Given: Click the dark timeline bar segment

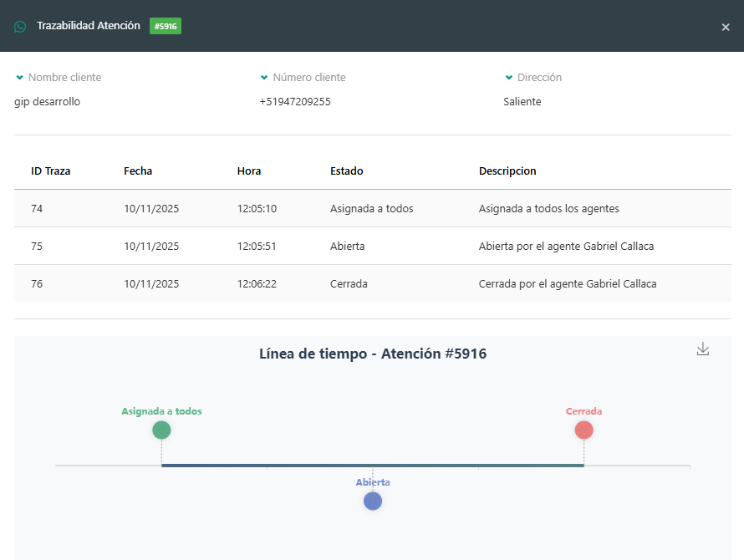Looking at the screenshot, I should tap(318, 466).
